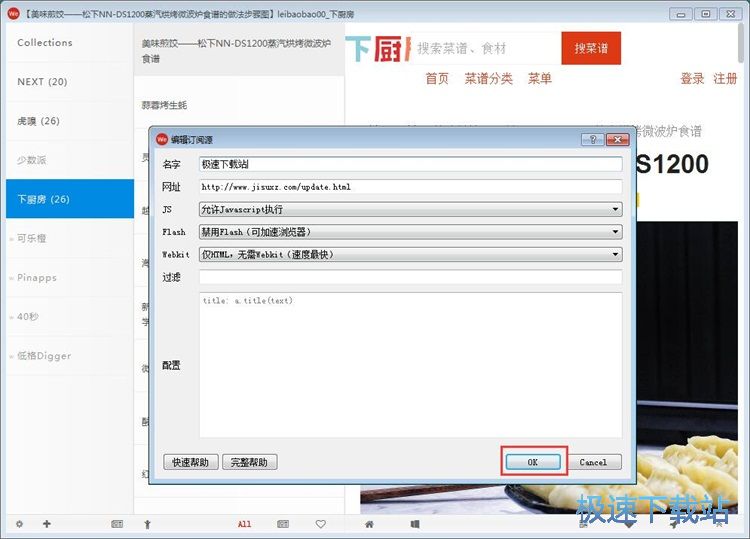The height and width of the screenshot is (539, 750).
Task: Click the 搜索菜谱、食材 search box
Action: [485, 48]
